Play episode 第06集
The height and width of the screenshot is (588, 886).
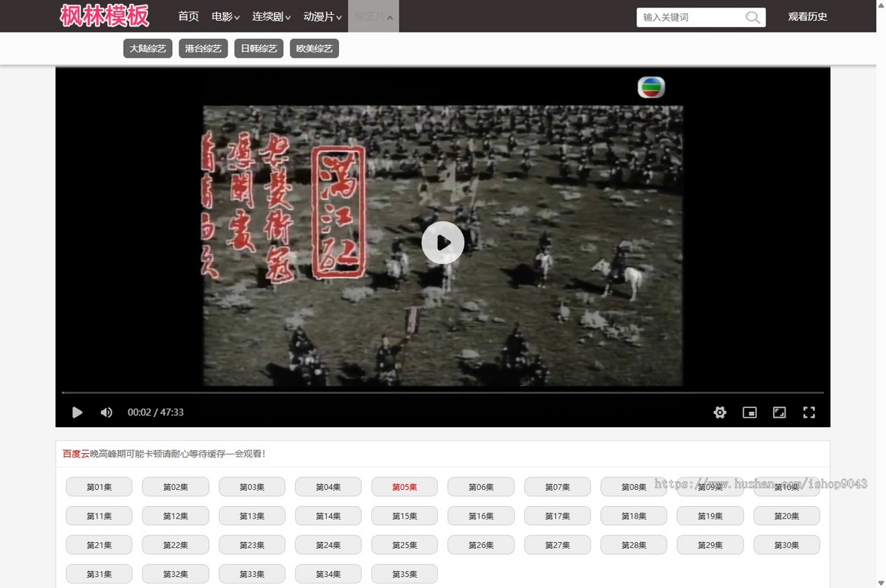point(481,487)
